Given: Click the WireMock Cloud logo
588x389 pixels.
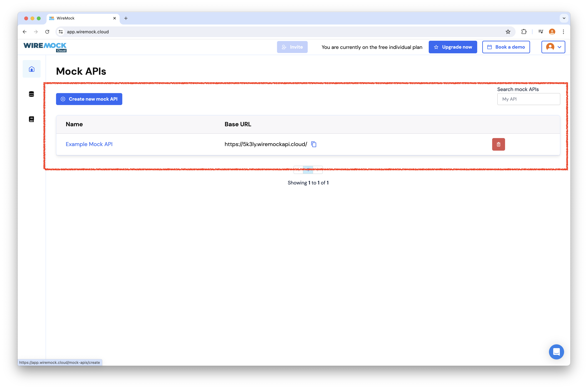Looking at the screenshot, I should [x=45, y=47].
